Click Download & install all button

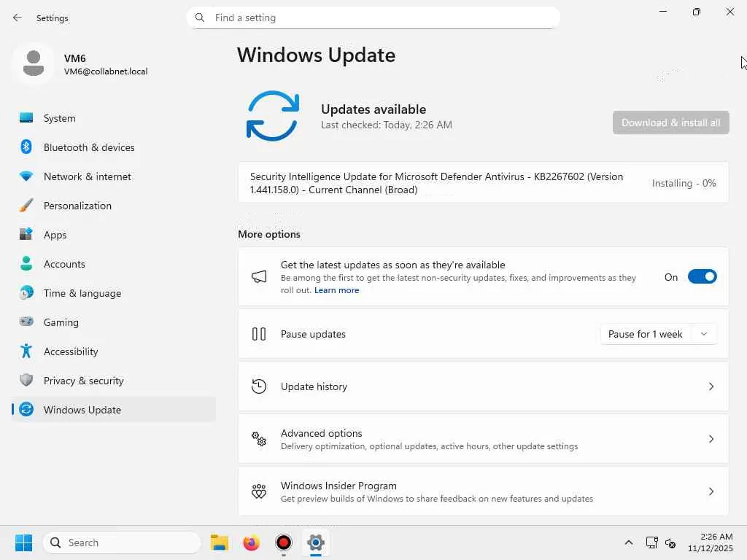(x=671, y=122)
